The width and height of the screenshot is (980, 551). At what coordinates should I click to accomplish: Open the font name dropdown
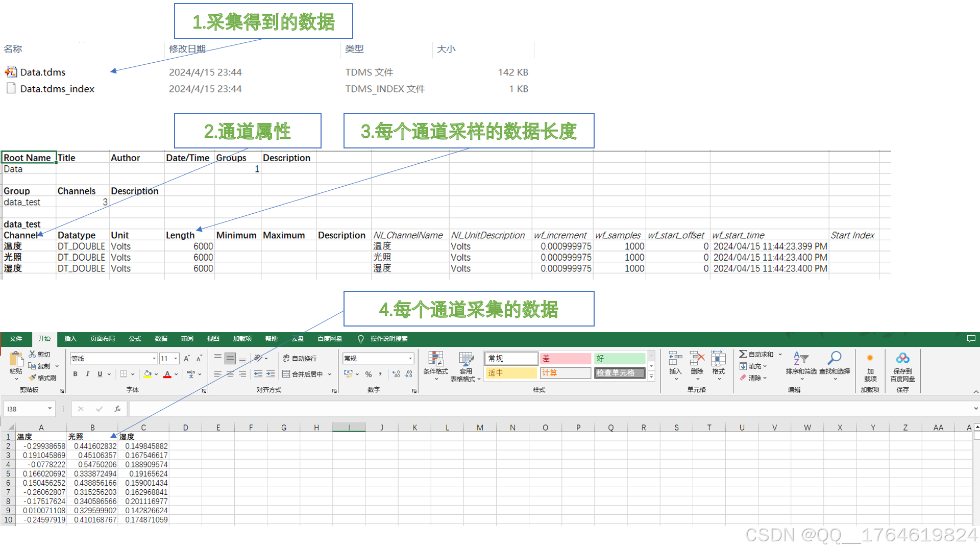[154, 359]
